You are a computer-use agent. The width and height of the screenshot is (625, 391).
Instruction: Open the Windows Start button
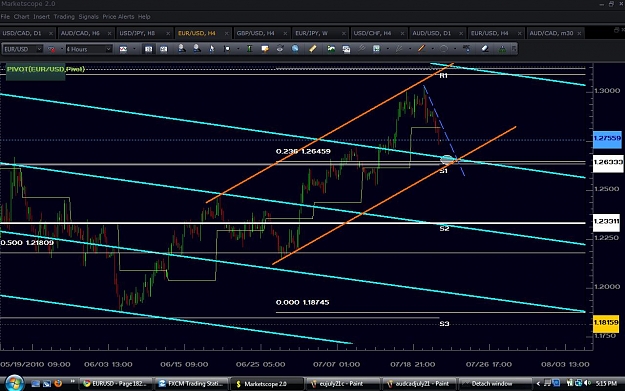tap(14, 383)
